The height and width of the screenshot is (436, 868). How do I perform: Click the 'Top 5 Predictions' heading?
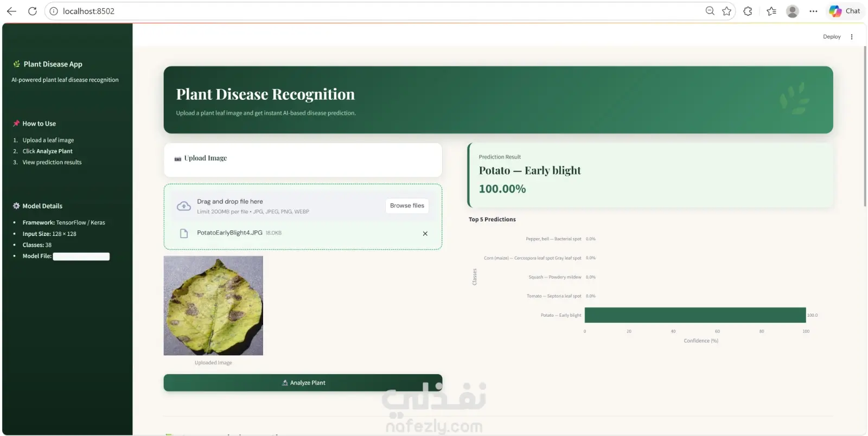click(x=492, y=220)
